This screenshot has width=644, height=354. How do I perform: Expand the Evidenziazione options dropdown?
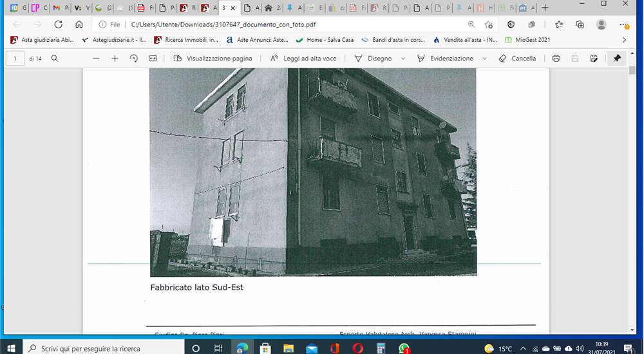[x=484, y=59]
